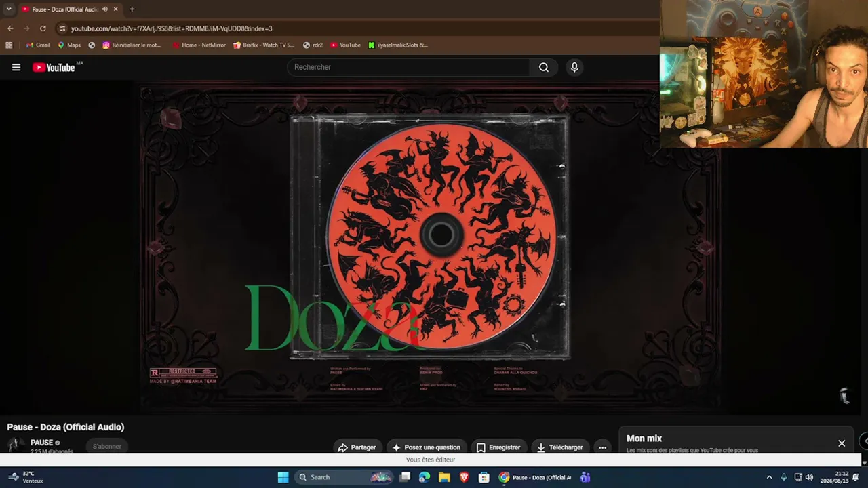Open the PAUSE channel name link
The image size is (868, 488).
tap(41, 443)
